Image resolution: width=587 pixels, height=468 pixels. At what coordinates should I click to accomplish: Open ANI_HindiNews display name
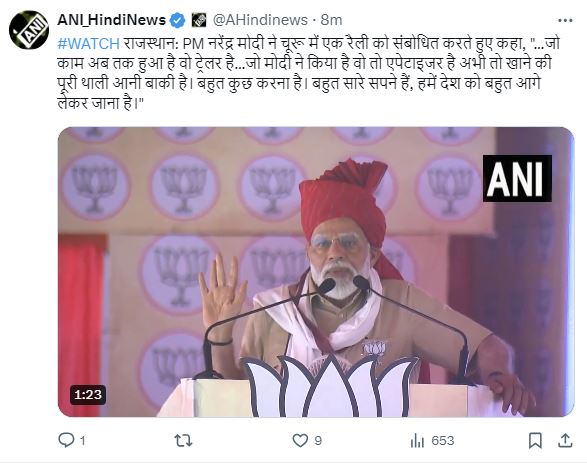(112, 20)
